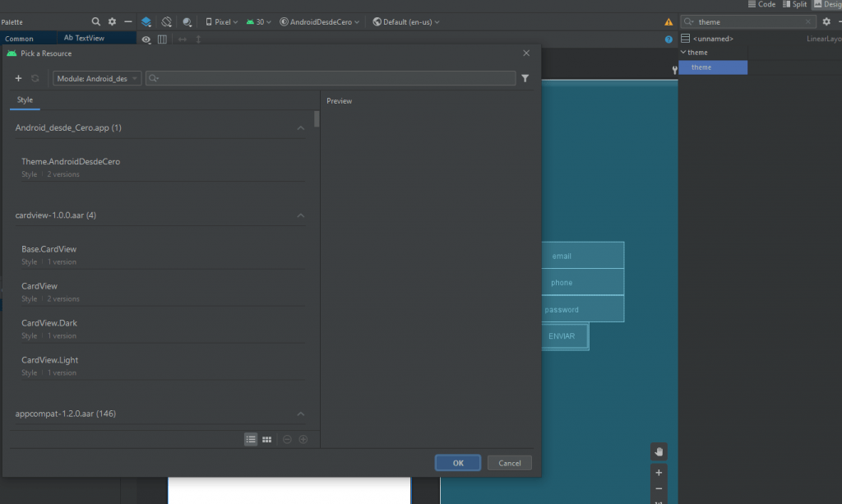Open Attributes panel settings gear

[x=826, y=21]
